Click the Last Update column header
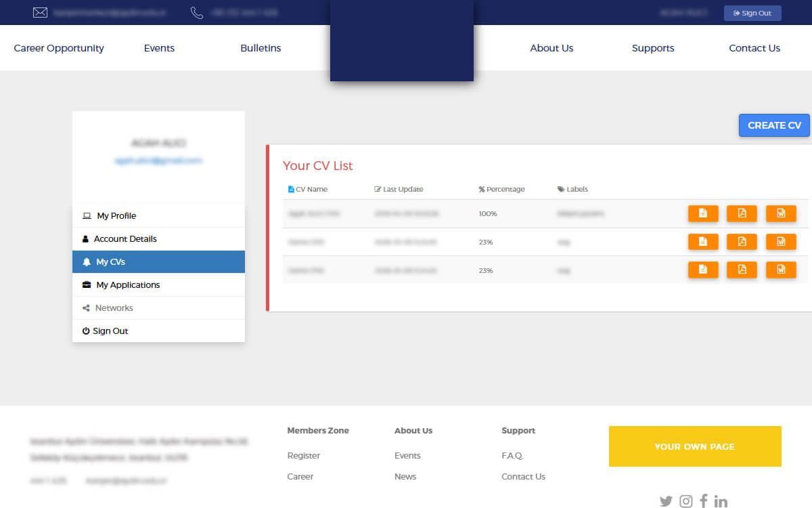 (x=399, y=189)
